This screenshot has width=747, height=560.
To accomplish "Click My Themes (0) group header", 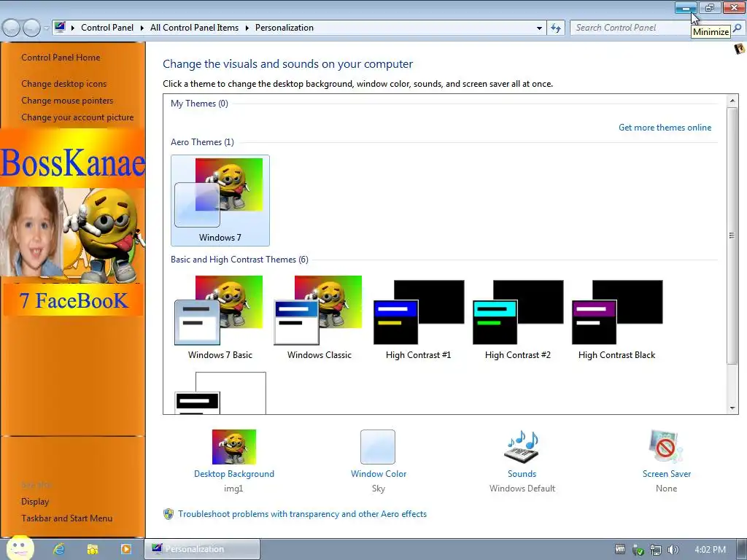I will 199,104.
